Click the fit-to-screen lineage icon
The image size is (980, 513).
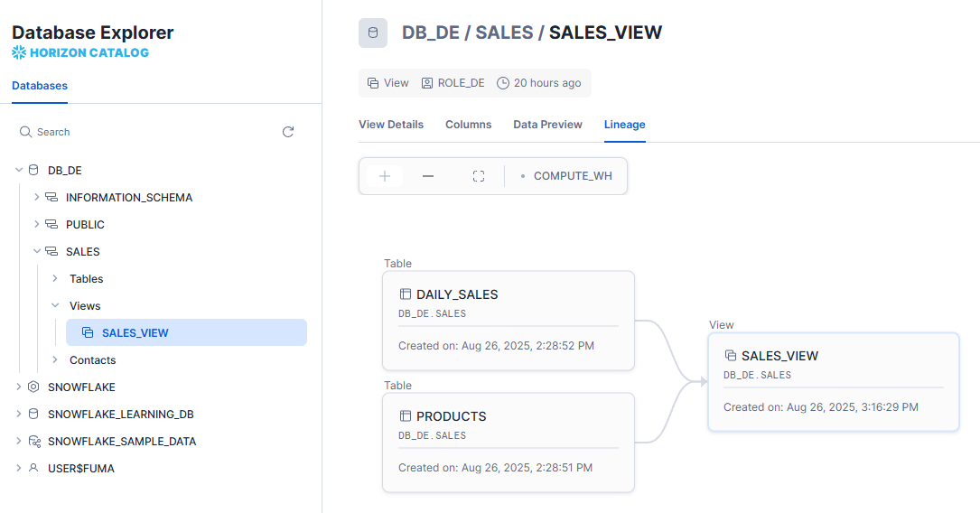[x=479, y=176]
